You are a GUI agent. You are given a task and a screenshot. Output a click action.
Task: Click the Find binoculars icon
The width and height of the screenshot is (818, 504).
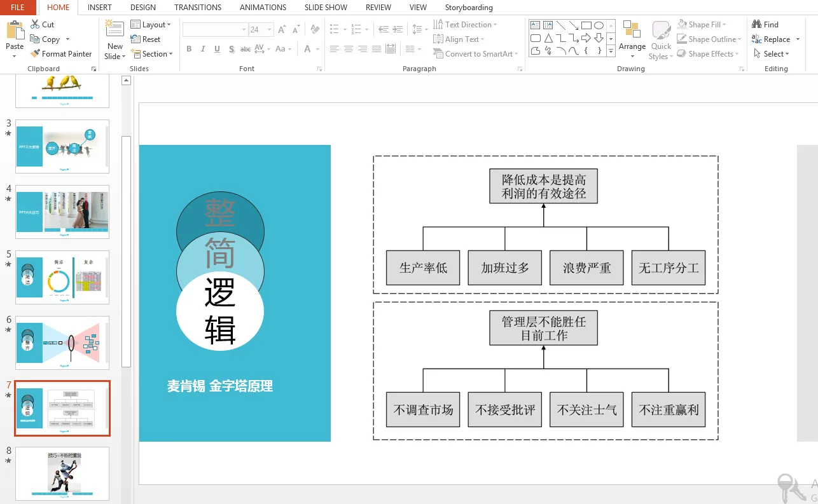tap(757, 24)
